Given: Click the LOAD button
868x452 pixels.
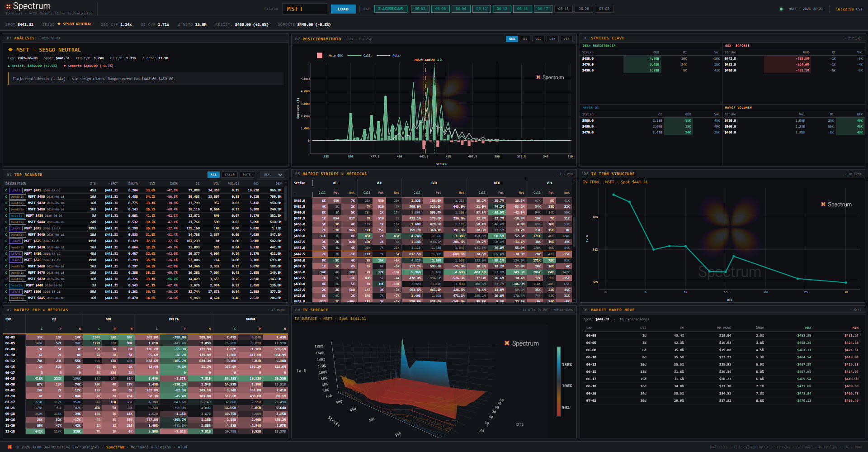Looking at the screenshot, I should click(343, 9).
